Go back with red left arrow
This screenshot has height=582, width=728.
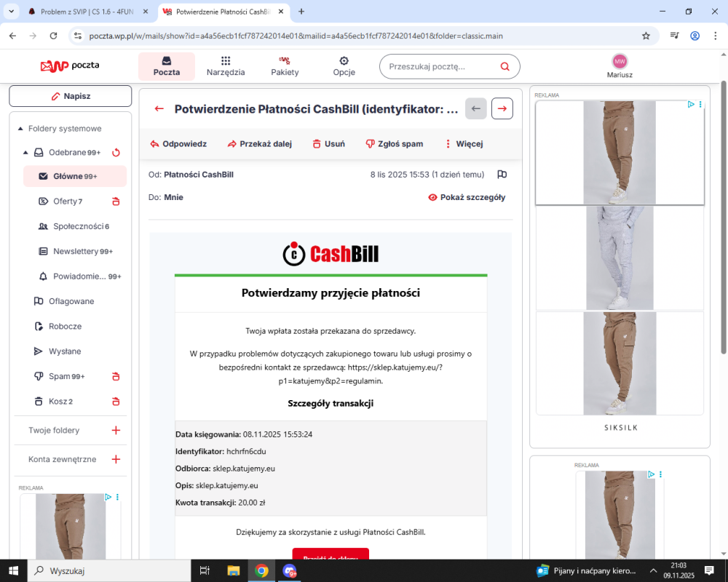click(159, 108)
